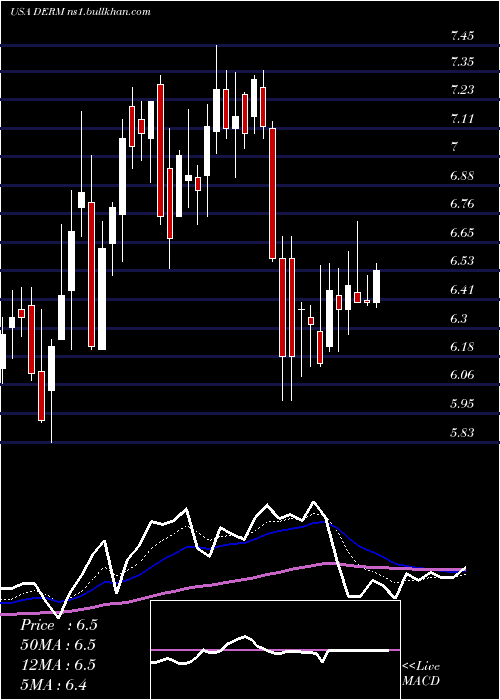Image resolution: width=500 pixels, height=700 pixels.
Task: Click the tall red candle falling from 7.11
Action: pos(272,193)
